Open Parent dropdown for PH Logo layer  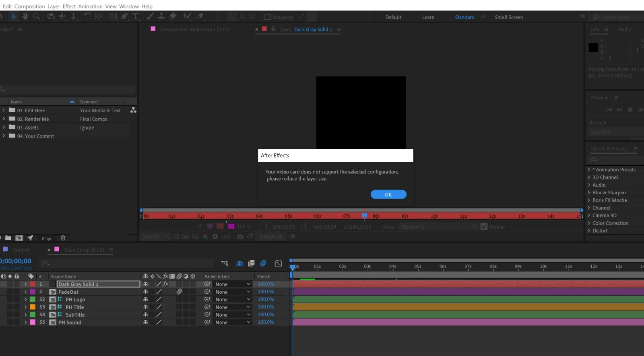pyautogui.click(x=233, y=299)
